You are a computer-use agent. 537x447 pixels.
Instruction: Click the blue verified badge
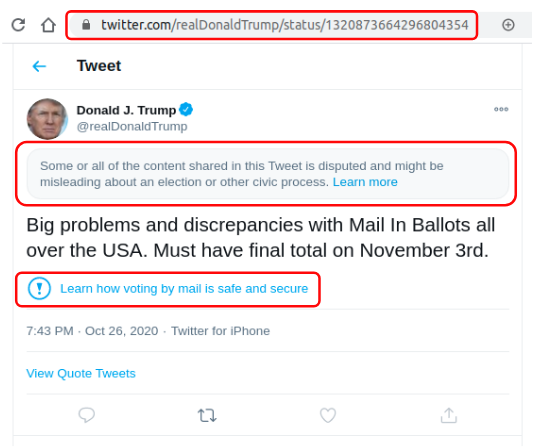(x=186, y=110)
